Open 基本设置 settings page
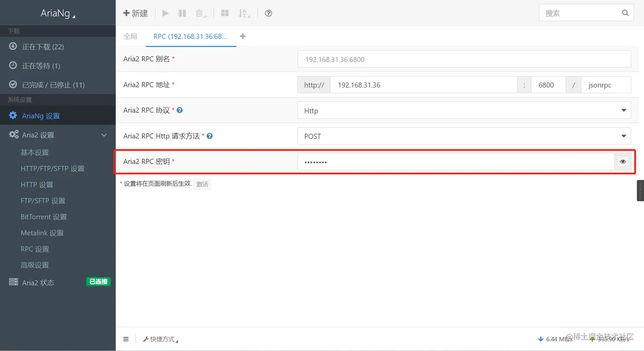Viewport: 644px width, 351px height. tap(35, 152)
